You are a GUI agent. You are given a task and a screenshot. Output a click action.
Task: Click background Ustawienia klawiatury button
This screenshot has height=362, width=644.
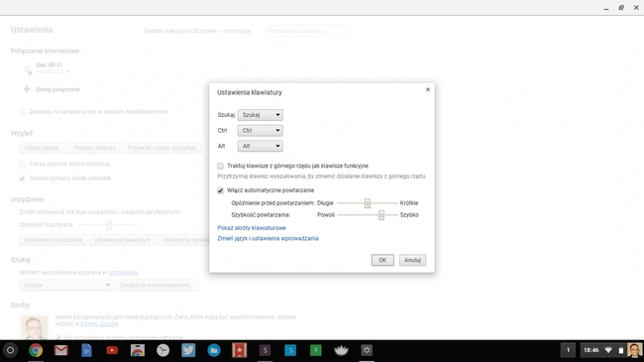click(123, 240)
